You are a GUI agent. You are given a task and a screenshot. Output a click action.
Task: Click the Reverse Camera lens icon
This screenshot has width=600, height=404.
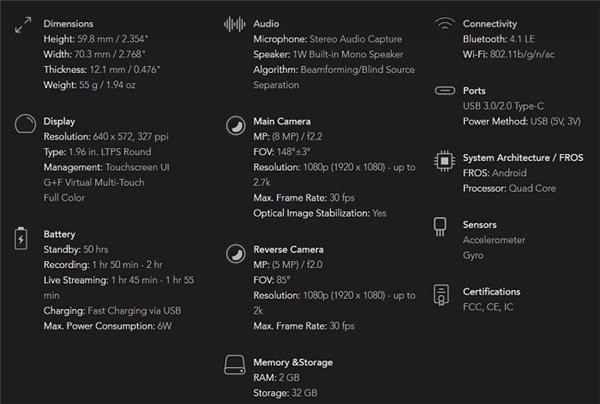(233, 253)
